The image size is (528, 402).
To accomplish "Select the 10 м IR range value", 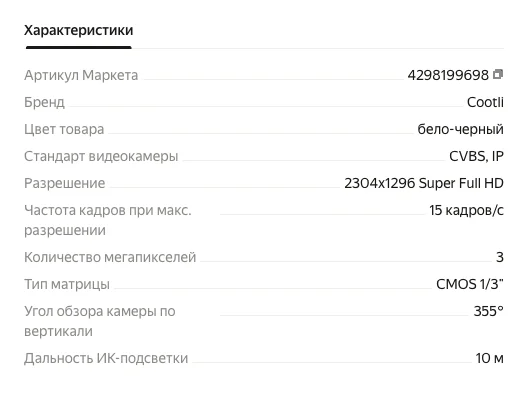I will click(490, 358).
